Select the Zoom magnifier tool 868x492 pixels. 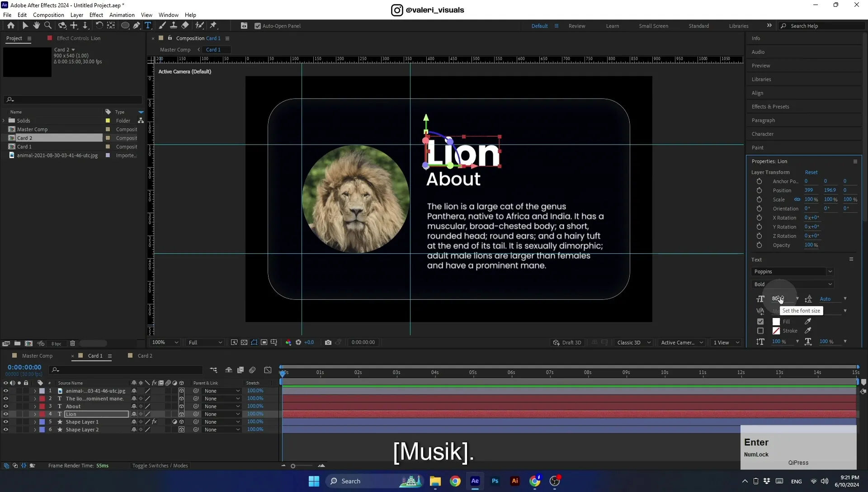pyautogui.click(x=48, y=26)
